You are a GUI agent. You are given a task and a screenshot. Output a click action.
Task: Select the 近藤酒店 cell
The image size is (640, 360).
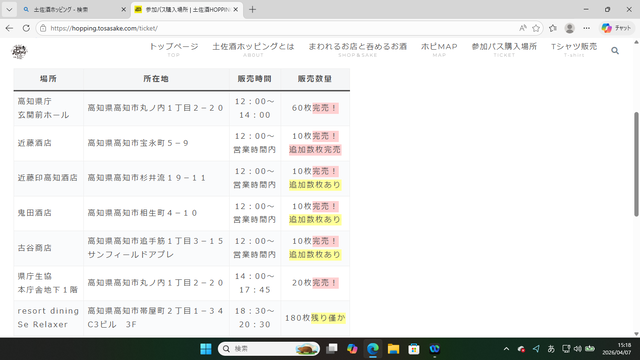48,143
